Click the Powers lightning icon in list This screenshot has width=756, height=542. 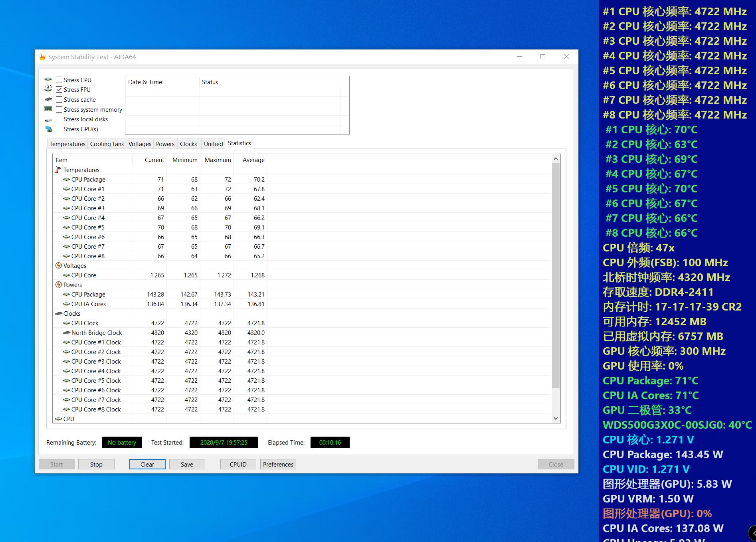click(58, 285)
